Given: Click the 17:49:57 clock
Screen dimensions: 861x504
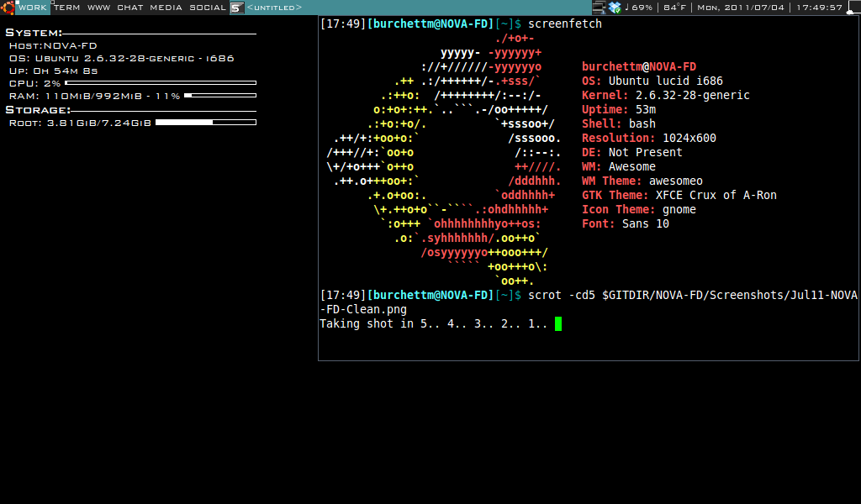Looking at the screenshot, I should 819,8.
